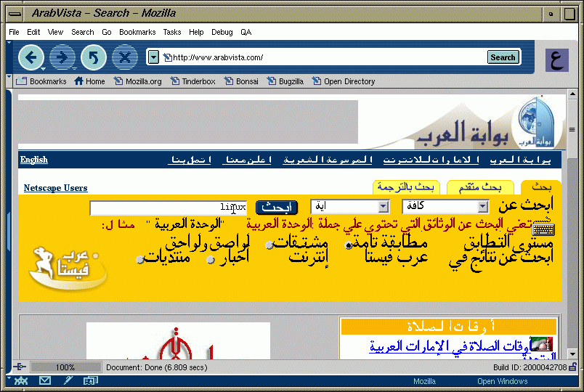This screenshot has height=392, width=584.
Task: Click the Arab Vista runner logo
Action: [68, 269]
